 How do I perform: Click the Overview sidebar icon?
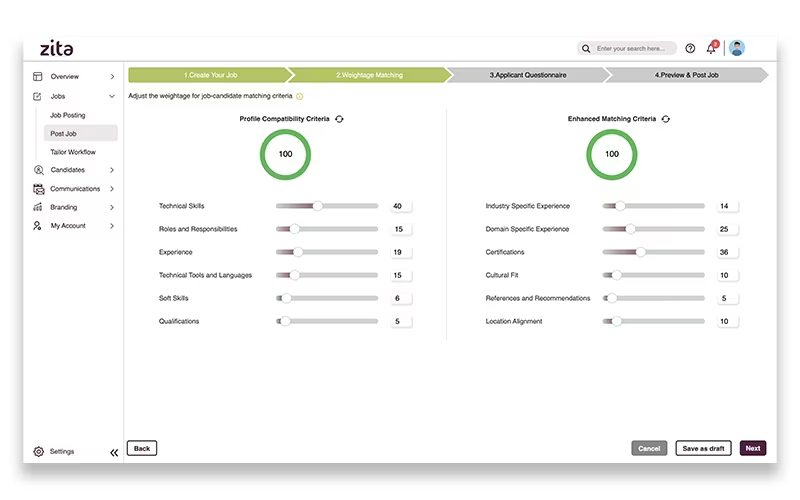pos(38,77)
